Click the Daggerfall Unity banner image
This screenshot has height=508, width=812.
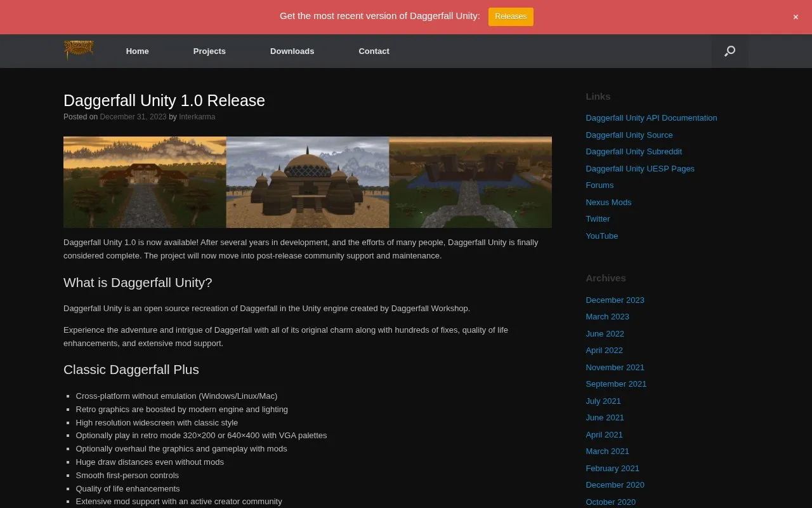click(308, 182)
